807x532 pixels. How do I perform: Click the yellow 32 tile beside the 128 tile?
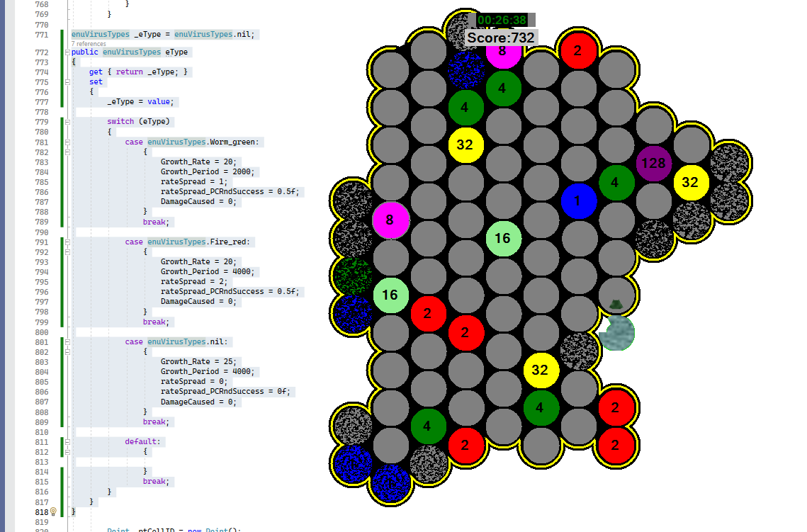tap(690, 182)
